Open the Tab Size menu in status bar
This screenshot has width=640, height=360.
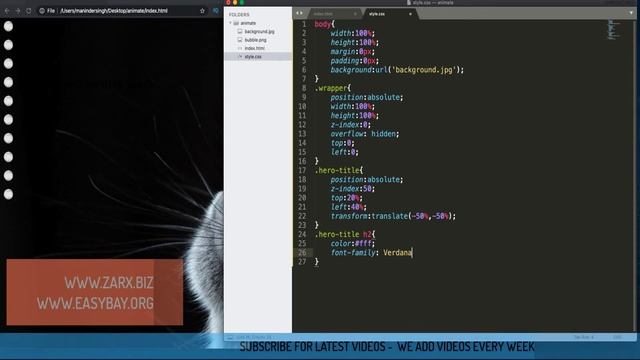coord(584,338)
